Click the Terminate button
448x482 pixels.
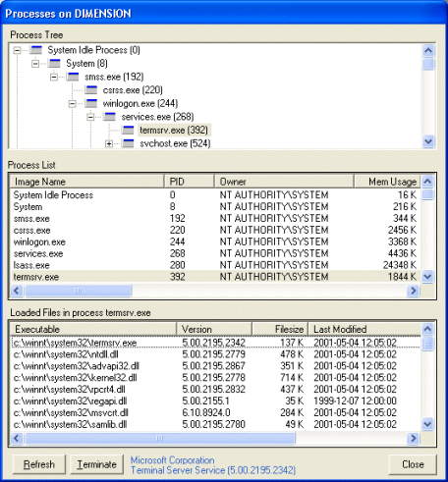(x=96, y=464)
